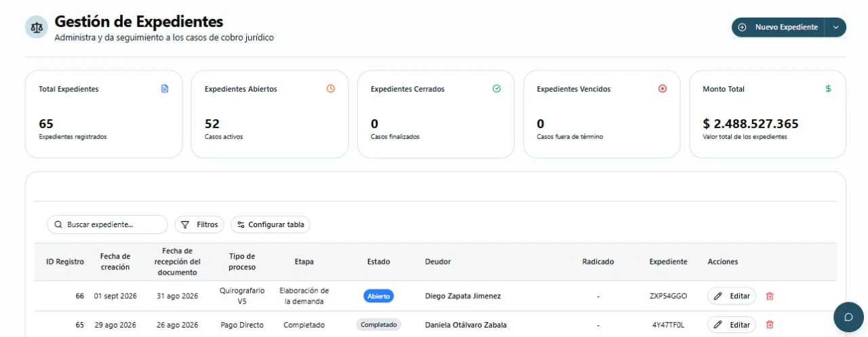868x337 pixels.
Task: Click the Total Expedientes card title
Action: click(x=68, y=89)
